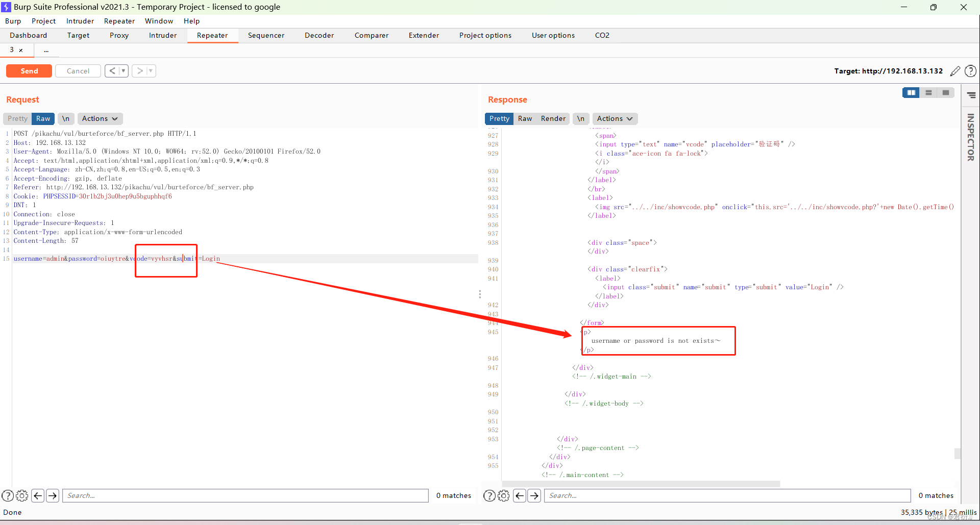Switch to the Decoder tab
This screenshot has width=980, height=525.
point(319,35)
